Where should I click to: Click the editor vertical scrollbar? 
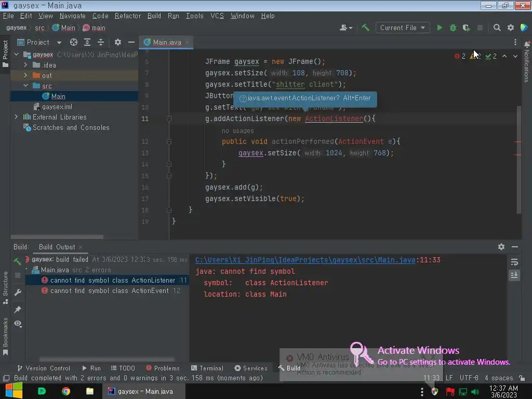[518, 159]
